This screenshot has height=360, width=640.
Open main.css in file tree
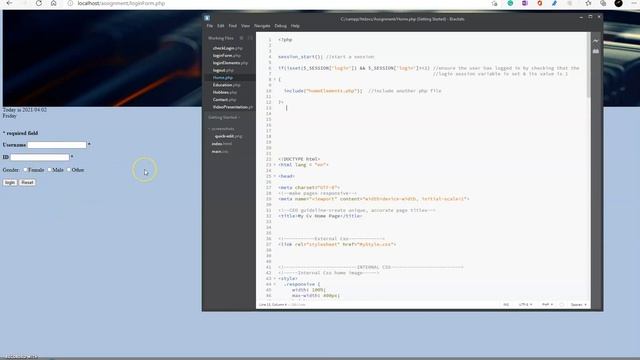point(220,151)
